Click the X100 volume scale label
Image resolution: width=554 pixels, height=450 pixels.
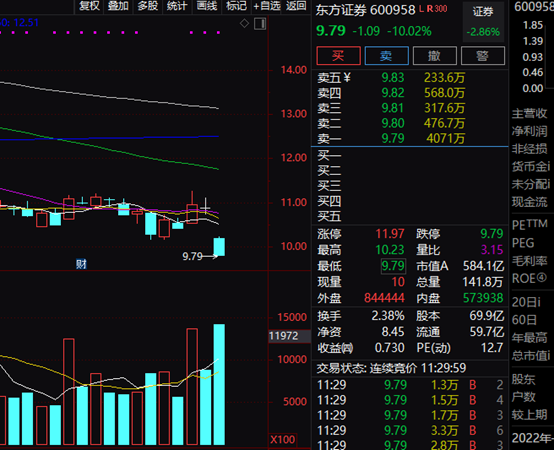click(x=283, y=440)
